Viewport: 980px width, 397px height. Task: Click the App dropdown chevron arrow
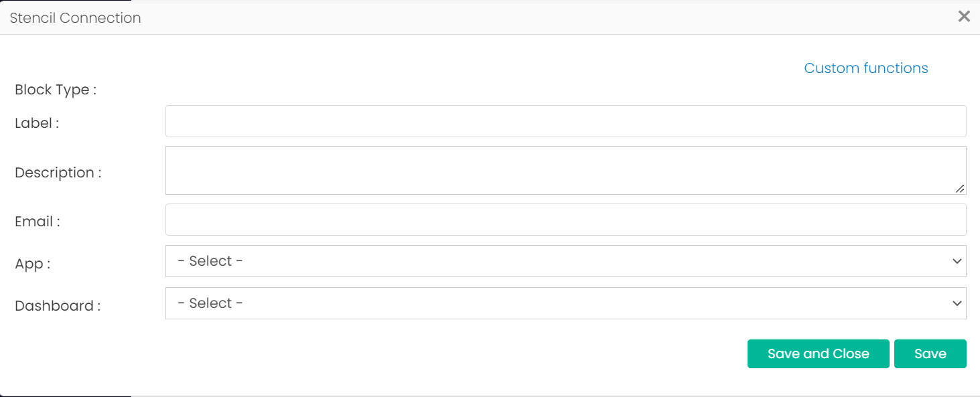(957, 261)
